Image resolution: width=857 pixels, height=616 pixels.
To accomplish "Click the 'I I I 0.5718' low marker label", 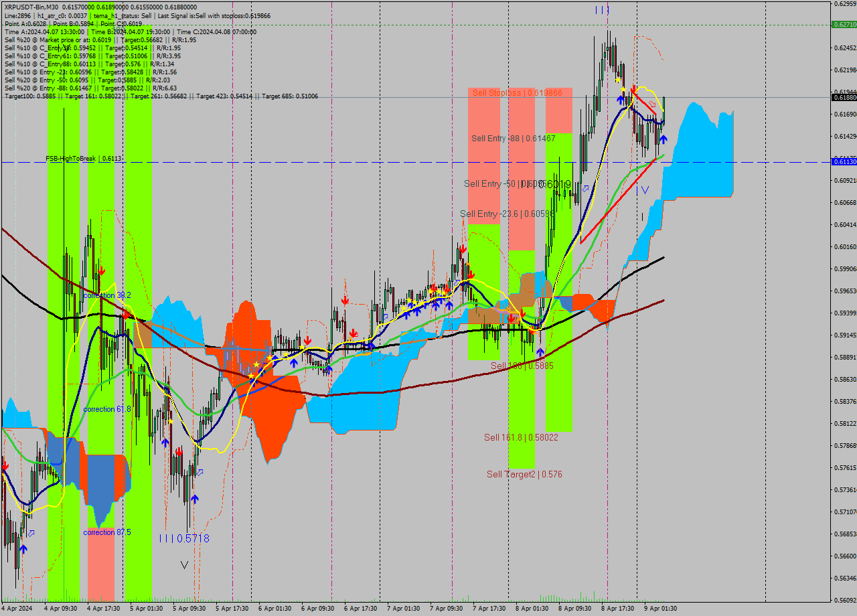I will (184, 538).
